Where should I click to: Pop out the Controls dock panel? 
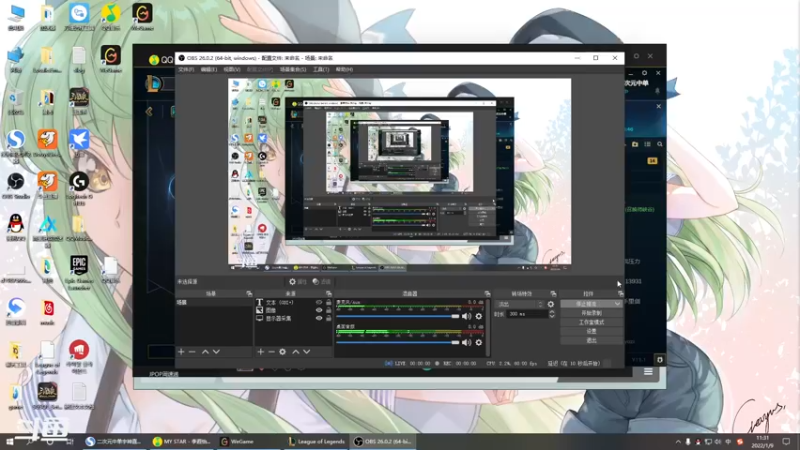point(620,294)
